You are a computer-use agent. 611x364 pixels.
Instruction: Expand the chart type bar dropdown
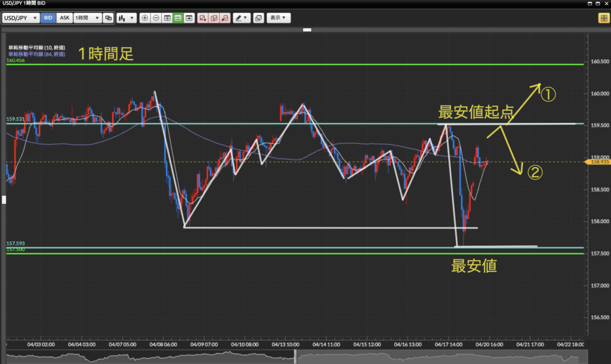pyautogui.click(x=125, y=18)
